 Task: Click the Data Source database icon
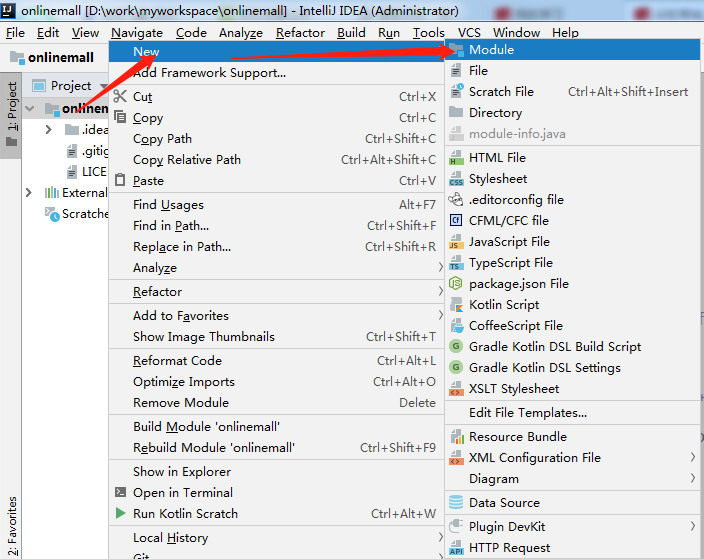(456, 502)
